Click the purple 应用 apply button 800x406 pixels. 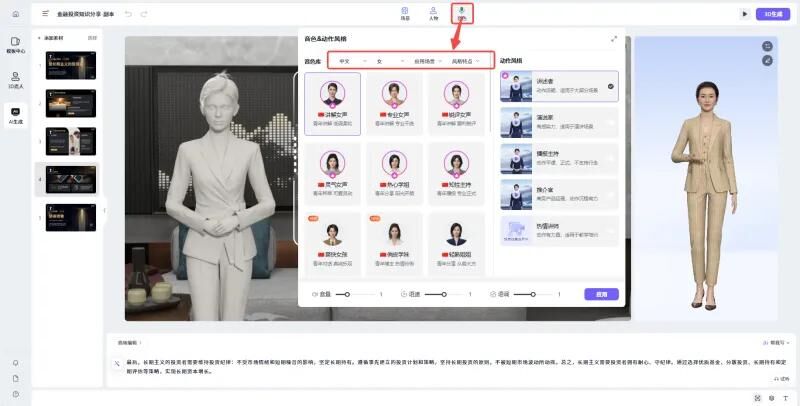(601, 294)
